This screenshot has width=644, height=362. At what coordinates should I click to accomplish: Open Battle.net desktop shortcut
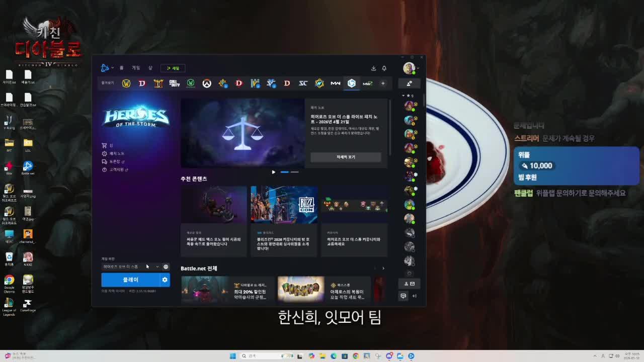(28, 168)
